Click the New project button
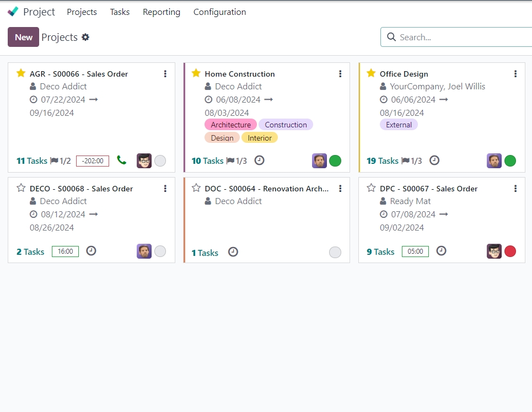 [23, 37]
